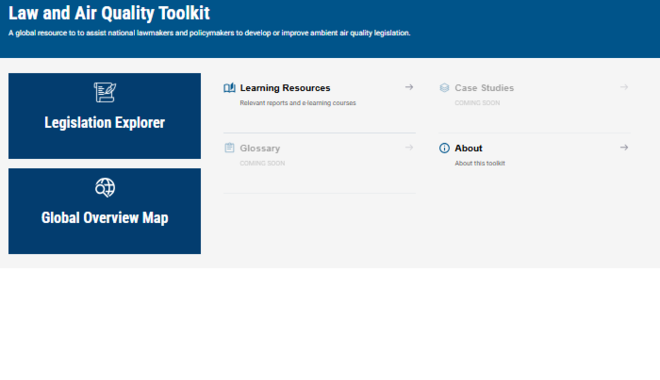This screenshot has width=660, height=380.
Task: Click the 'About this toolkit' description
Action: (x=480, y=163)
